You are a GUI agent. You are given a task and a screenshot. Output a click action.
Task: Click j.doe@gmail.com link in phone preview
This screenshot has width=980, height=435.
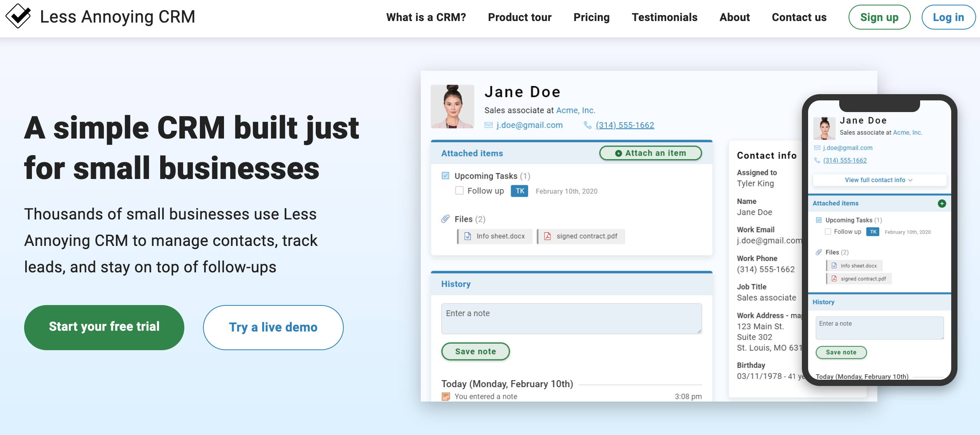click(x=848, y=148)
